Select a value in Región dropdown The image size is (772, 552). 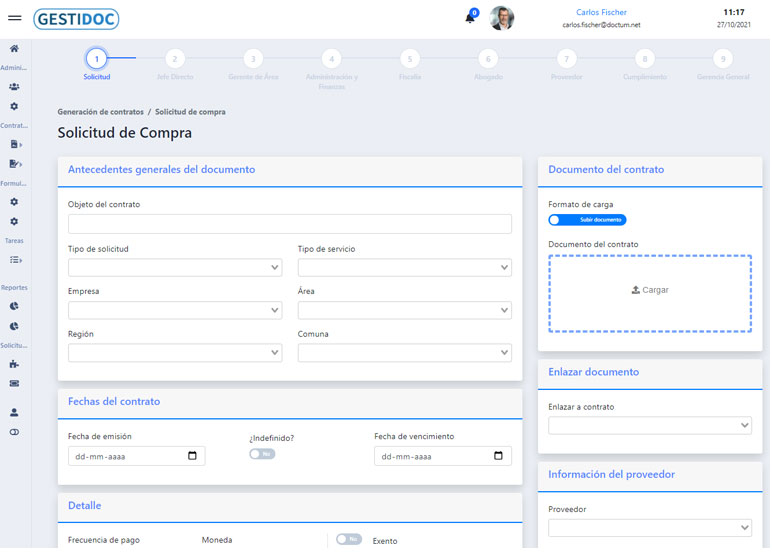pyautogui.click(x=175, y=353)
